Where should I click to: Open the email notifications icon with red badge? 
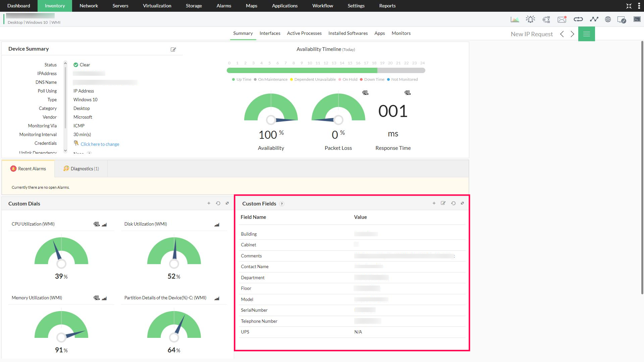[562, 19]
